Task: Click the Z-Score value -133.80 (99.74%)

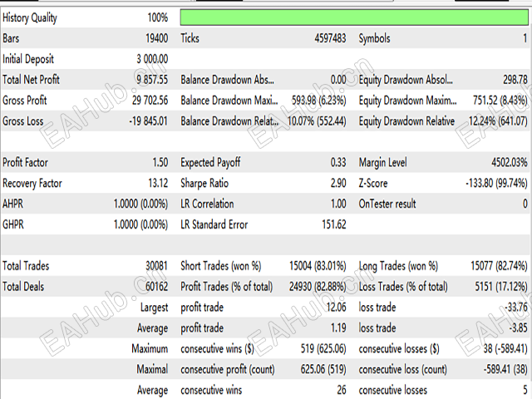Action: pos(496,183)
